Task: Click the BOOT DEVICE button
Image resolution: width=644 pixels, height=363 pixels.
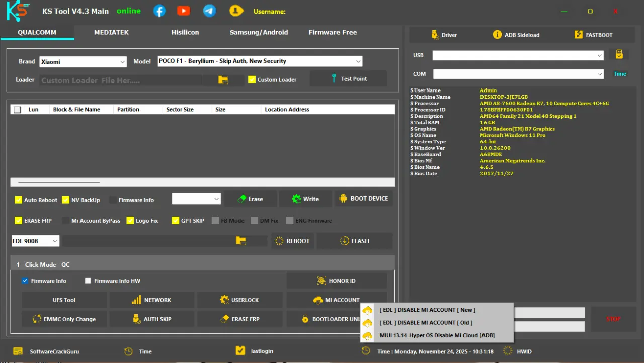Action: [364, 198]
